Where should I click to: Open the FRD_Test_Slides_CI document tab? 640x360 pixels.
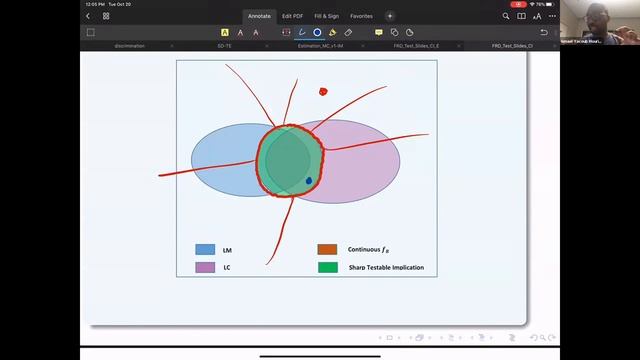(x=512, y=46)
